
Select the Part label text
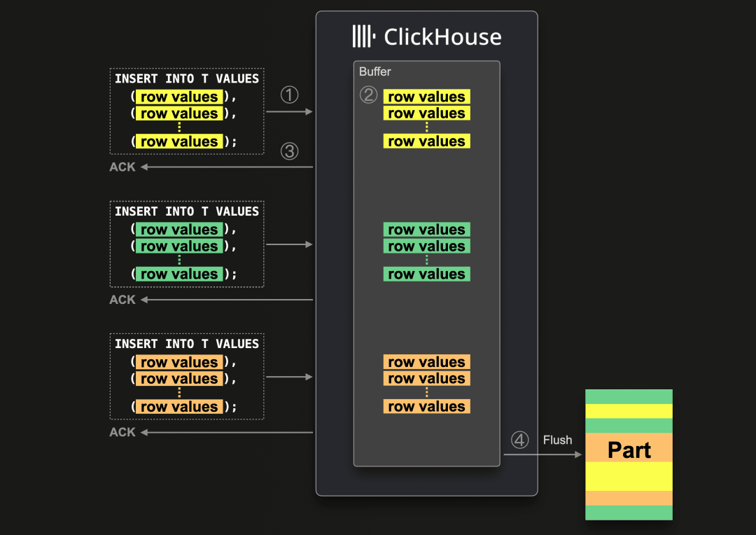click(629, 450)
